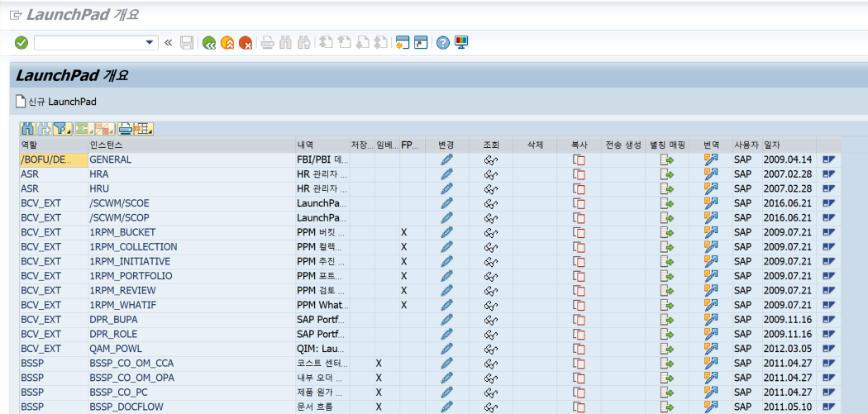Click the Find Next icon in system toolbar
Viewport: 868px width, 414px height.
click(303, 43)
